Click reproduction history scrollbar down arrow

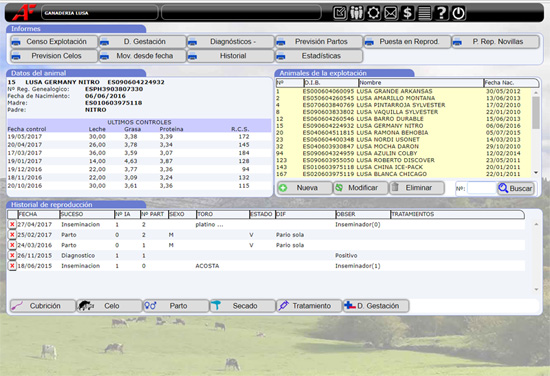coord(536,289)
